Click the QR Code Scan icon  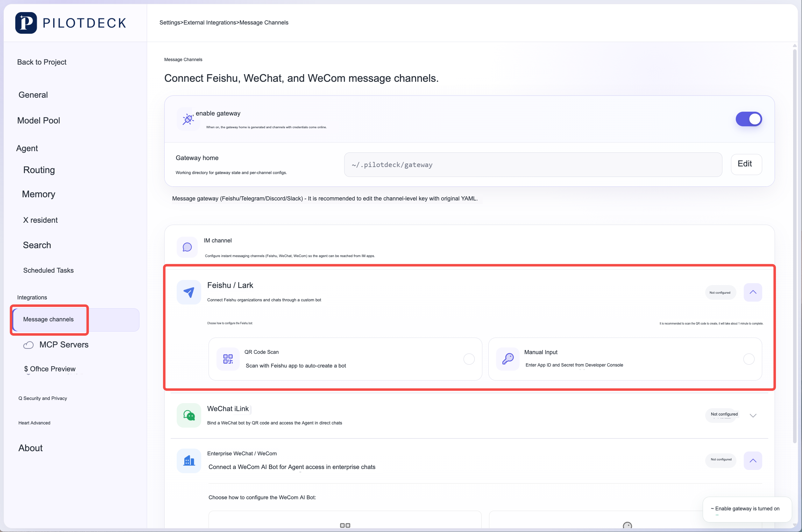228,359
